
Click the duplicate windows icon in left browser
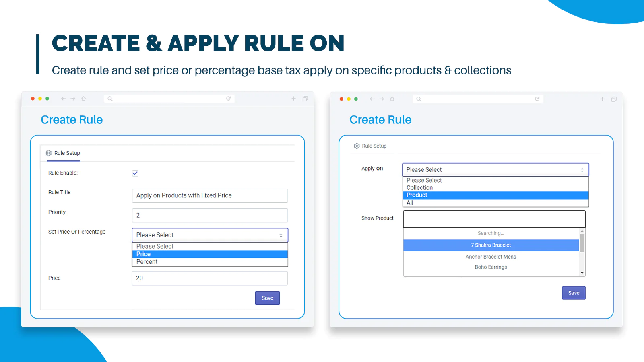305,99
